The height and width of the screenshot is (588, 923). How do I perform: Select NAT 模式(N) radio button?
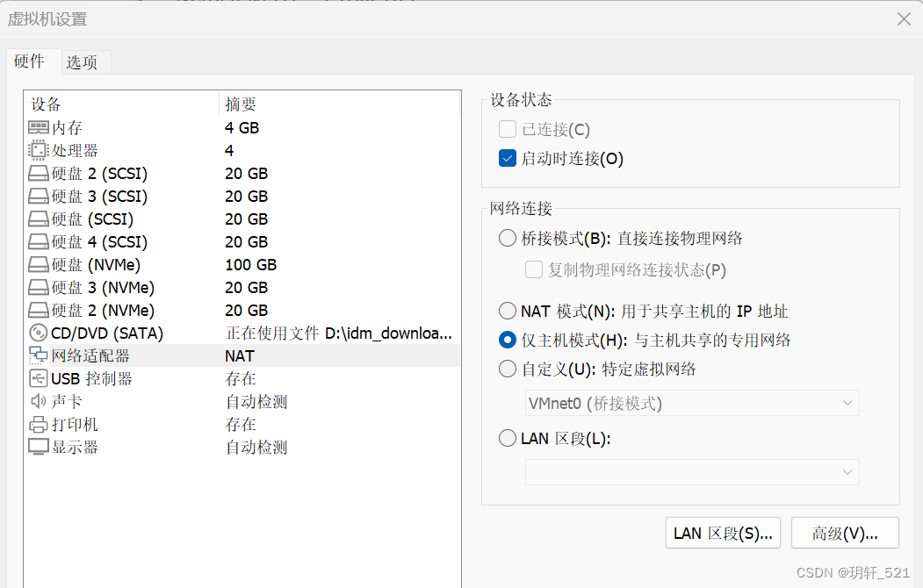(508, 311)
